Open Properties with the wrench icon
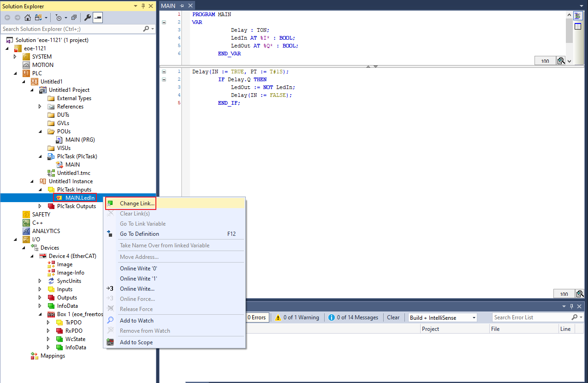 click(87, 18)
